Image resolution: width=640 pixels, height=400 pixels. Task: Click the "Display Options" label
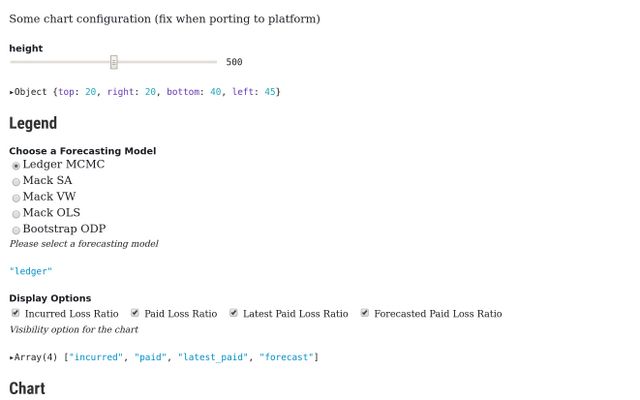coord(50,298)
